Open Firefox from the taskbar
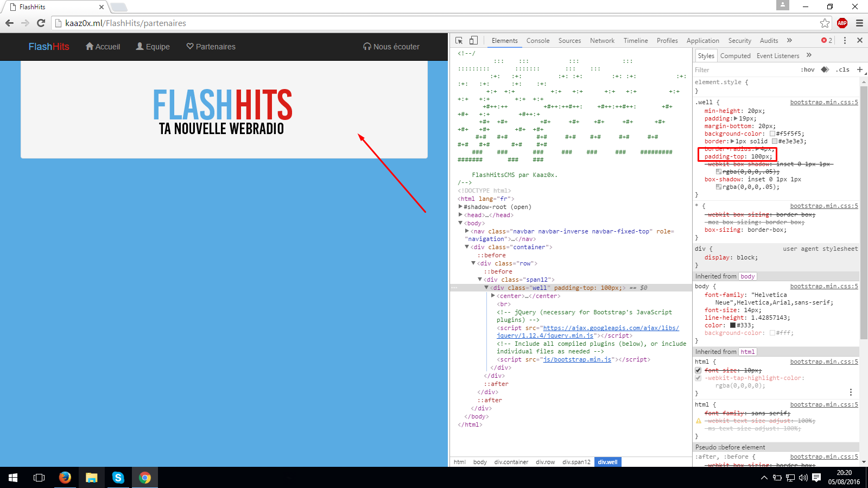Screen dimensions: 868x488 [65, 478]
